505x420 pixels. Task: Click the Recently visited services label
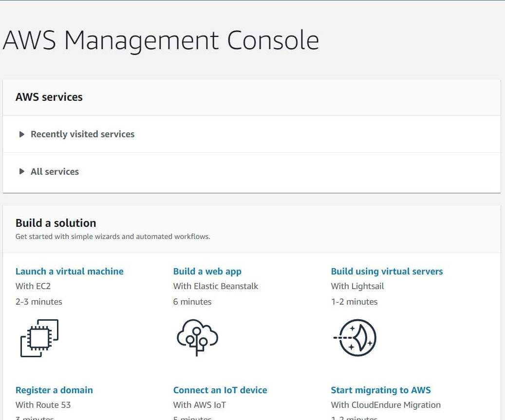coord(82,134)
